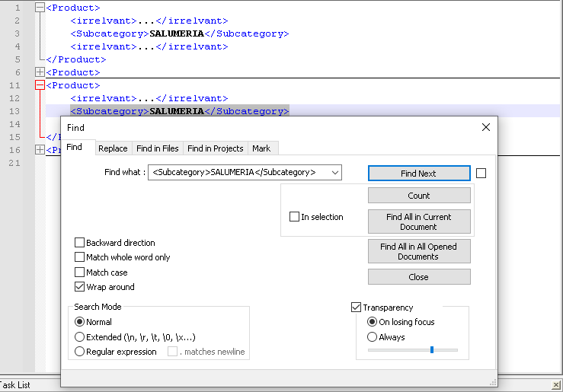Collapse the Product fold on line 1
The width and height of the screenshot is (563, 392).
[x=40, y=8]
